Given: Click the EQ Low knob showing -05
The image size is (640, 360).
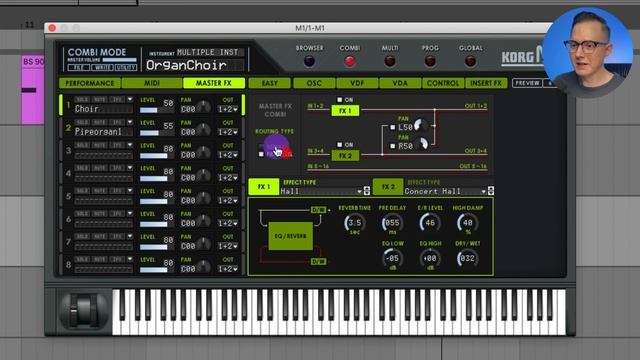Looking at the screenshot, I should 392,258.
